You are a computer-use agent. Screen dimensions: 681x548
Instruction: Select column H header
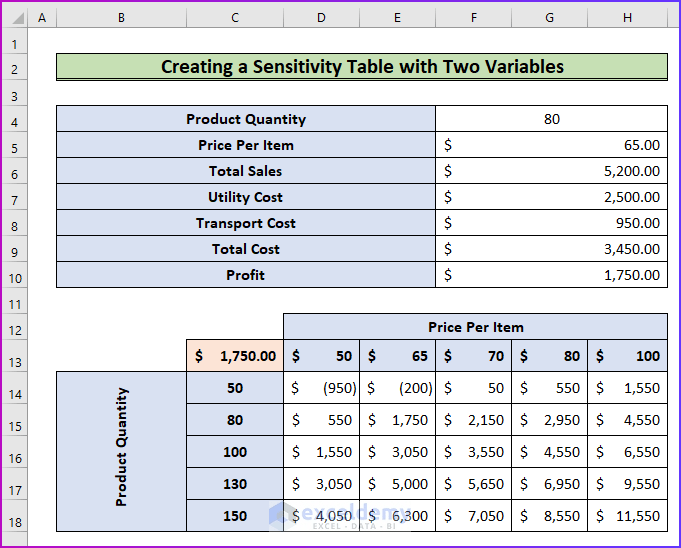pyautogui.click(x=627, y=17)
